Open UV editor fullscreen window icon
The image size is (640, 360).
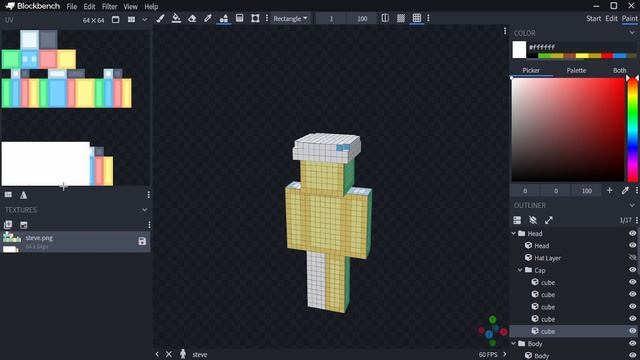tap(116, 19)
